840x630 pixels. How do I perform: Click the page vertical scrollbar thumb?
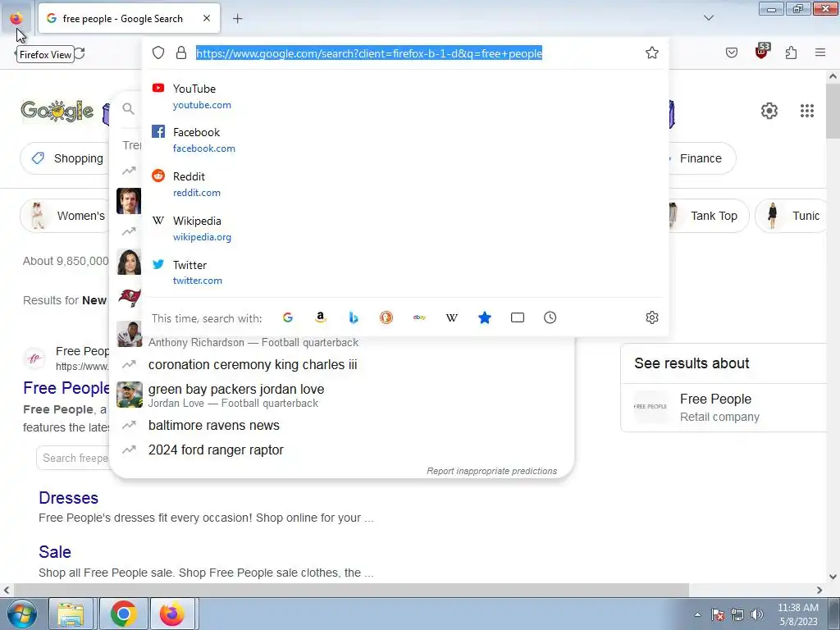point(833,111)
